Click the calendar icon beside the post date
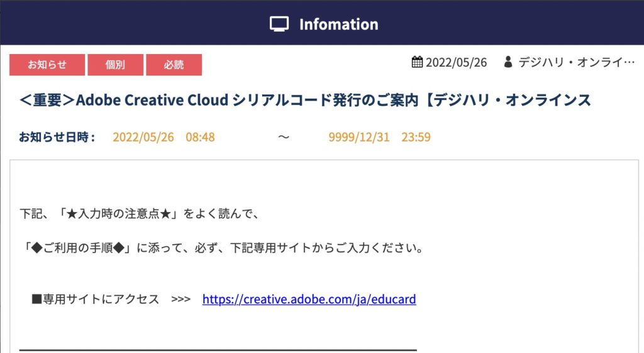This screenshot has width=644, height=353. 417,62
